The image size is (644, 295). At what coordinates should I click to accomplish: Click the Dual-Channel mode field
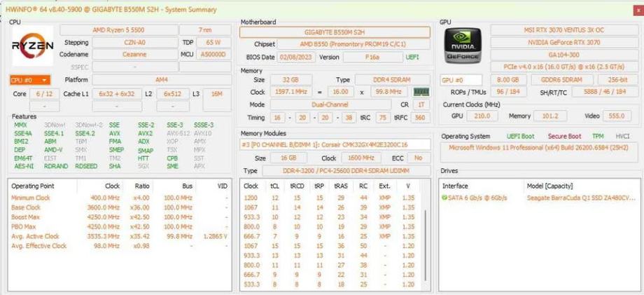[330, 105]
